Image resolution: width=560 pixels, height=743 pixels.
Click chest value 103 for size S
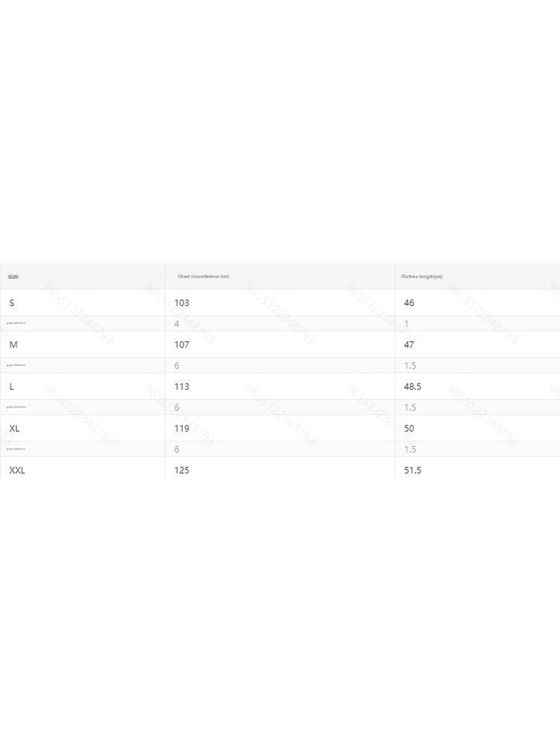pyautogui.click(x=182, y=303)
